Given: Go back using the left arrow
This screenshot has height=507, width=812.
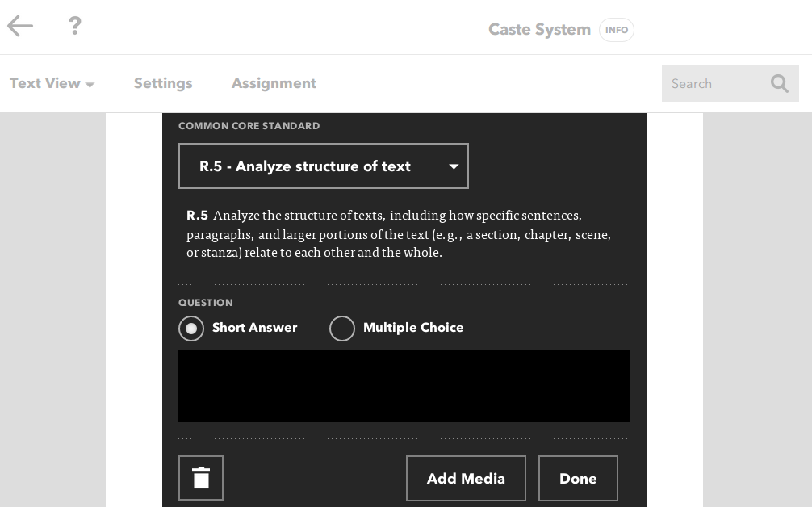Looking at the screenshot, I should click(20, 26).
